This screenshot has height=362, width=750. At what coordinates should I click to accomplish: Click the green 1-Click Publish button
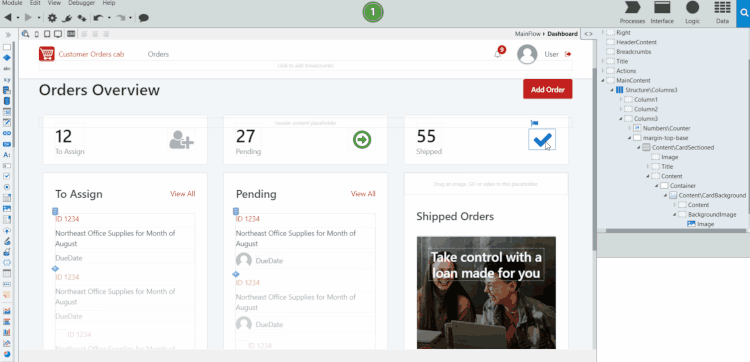[373, 12]
